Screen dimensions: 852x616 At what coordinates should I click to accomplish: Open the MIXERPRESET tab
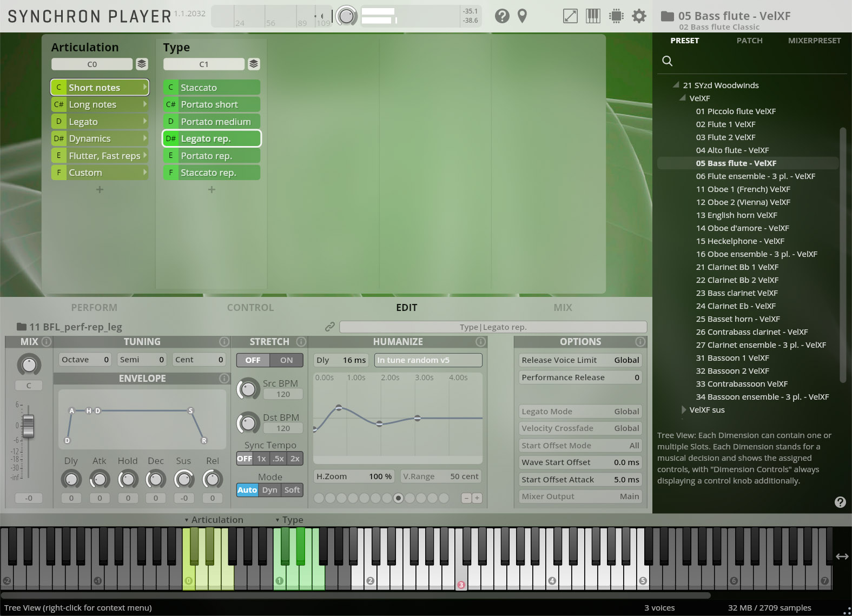tap(814, 41)
